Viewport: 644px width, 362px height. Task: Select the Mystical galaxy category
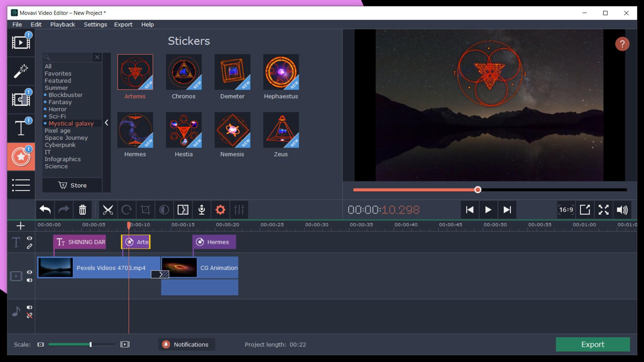tap(71, 123)
